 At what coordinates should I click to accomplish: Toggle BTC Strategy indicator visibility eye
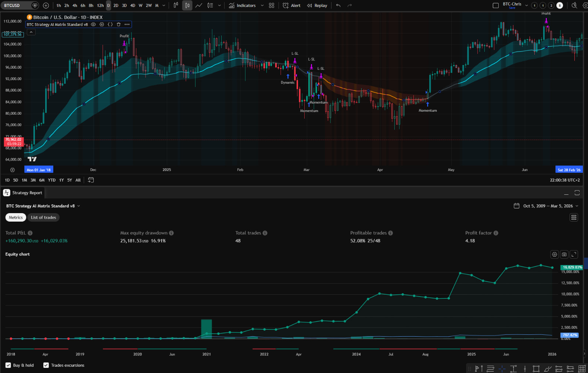tap(93, 25)
